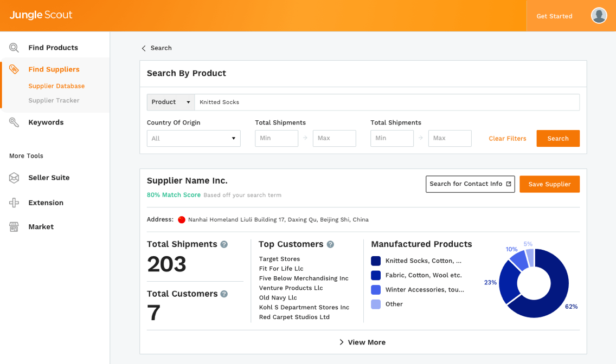Click Clear Filters
Screen dimensions: 616x364
(507, 138)
